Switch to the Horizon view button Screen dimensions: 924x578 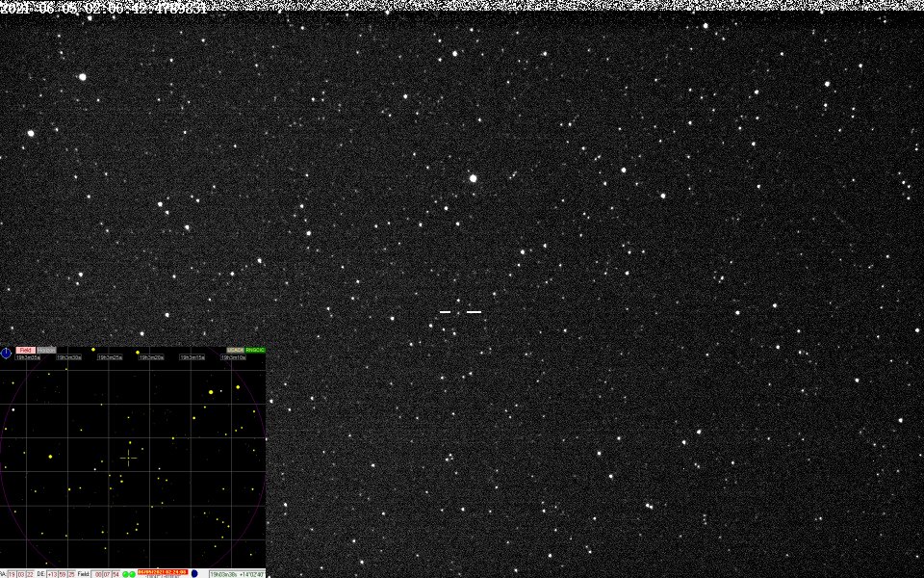47,350
